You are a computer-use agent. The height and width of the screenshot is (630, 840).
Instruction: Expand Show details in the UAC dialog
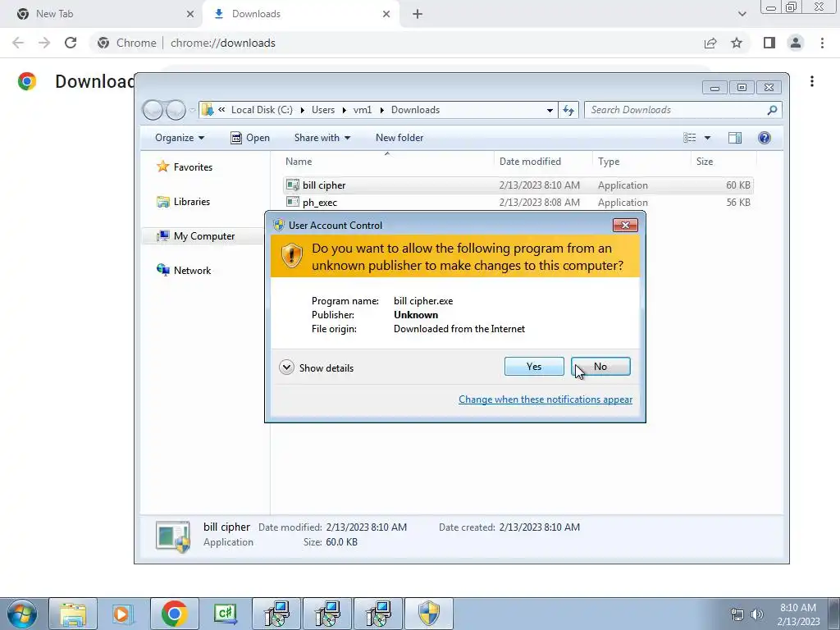317,367
